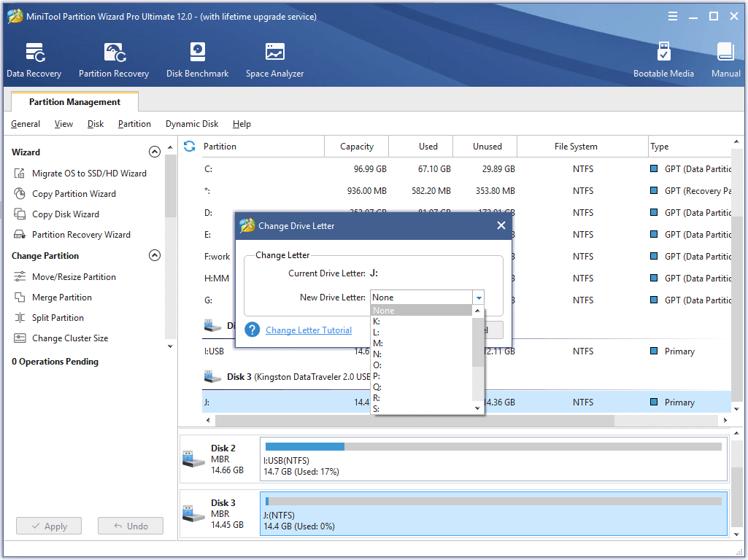Click the Merge Partition icon

pyautogui.click(x=20, y=297)
